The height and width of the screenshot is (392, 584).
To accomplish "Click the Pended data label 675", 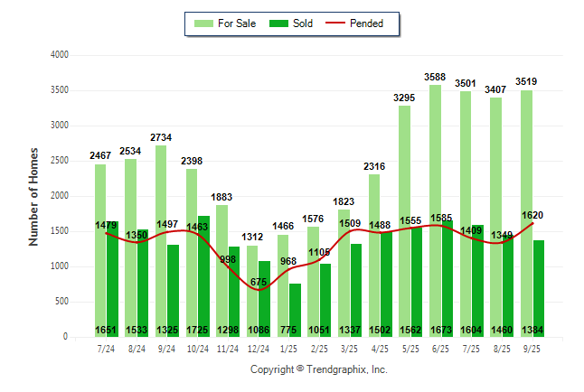I will pos(259,282).
